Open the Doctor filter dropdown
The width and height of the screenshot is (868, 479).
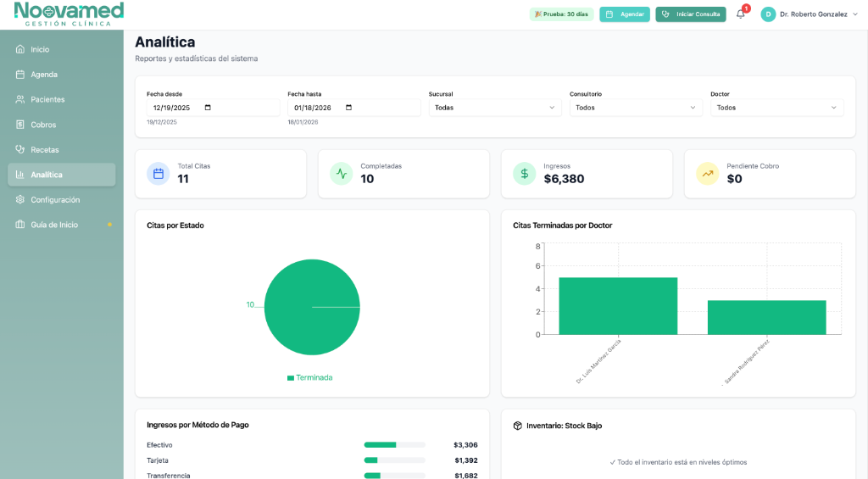[776, 108]
